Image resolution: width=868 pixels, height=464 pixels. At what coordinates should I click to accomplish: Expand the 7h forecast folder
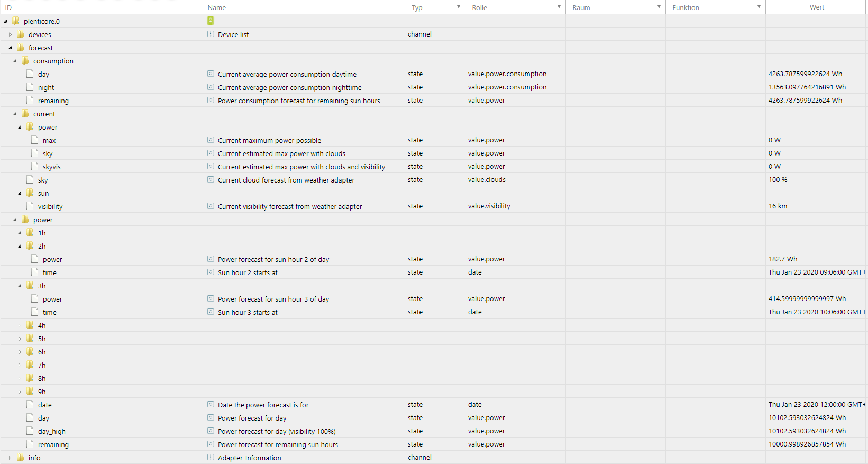[20, 365]
